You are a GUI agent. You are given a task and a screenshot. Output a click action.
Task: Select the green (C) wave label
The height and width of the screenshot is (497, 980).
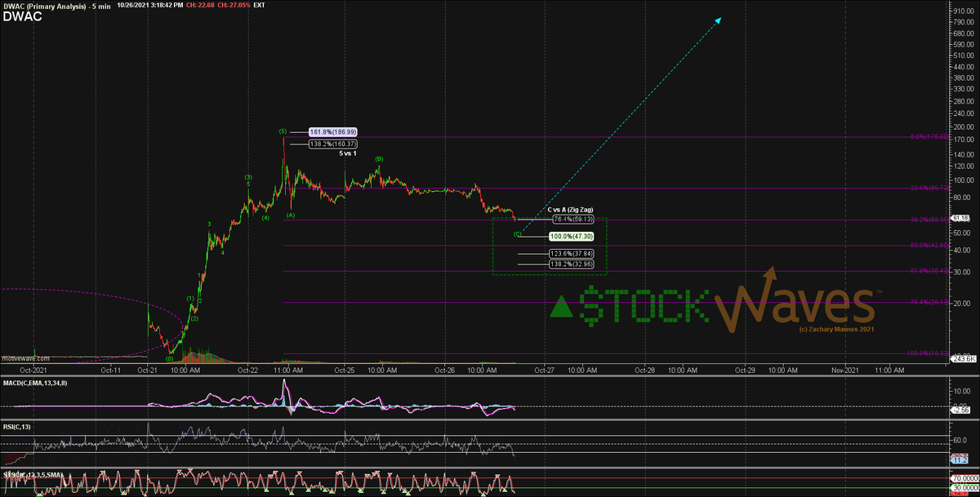[x=518, y=234]
